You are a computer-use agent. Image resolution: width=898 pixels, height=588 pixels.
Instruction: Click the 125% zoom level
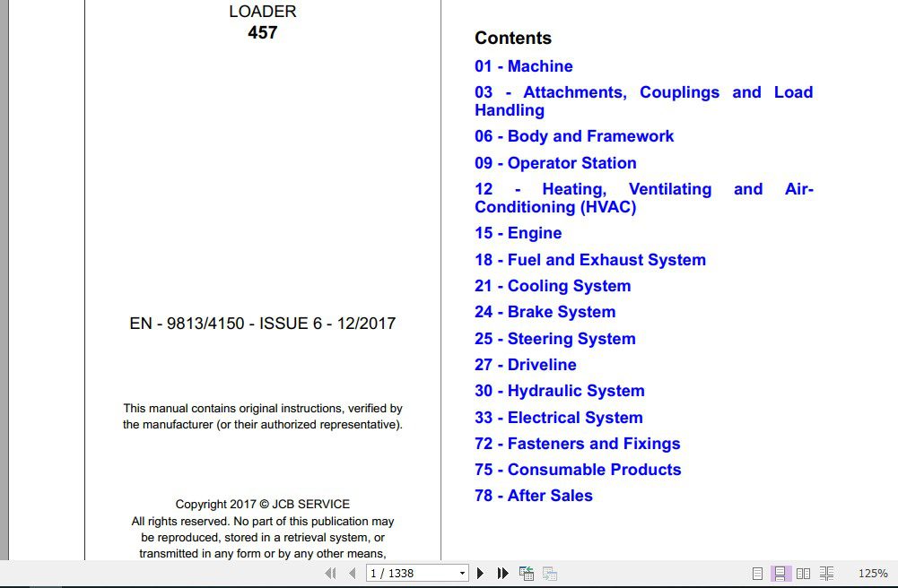pyautogui.click(x=873, y=573)
